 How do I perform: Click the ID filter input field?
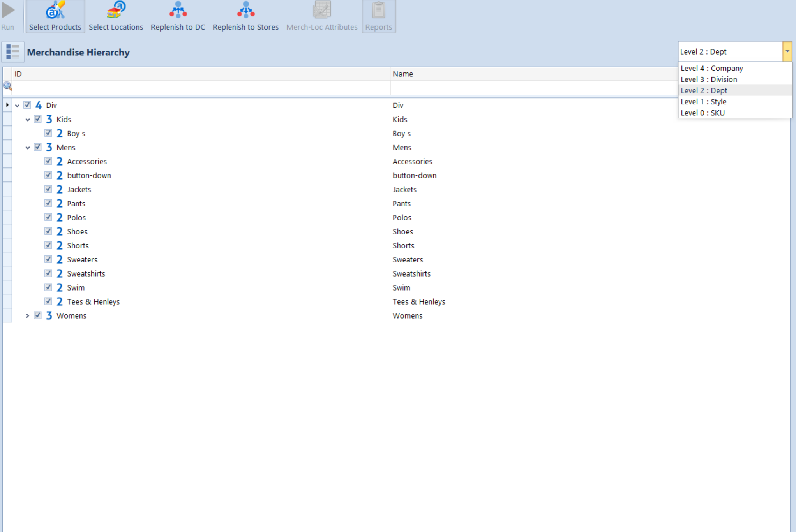201,88
